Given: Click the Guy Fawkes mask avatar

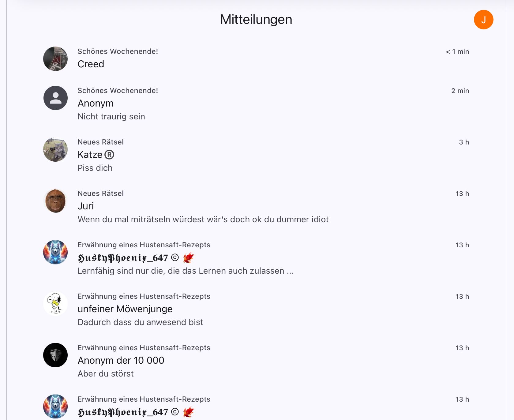Looking at the screenshot, I should [55, 355].
